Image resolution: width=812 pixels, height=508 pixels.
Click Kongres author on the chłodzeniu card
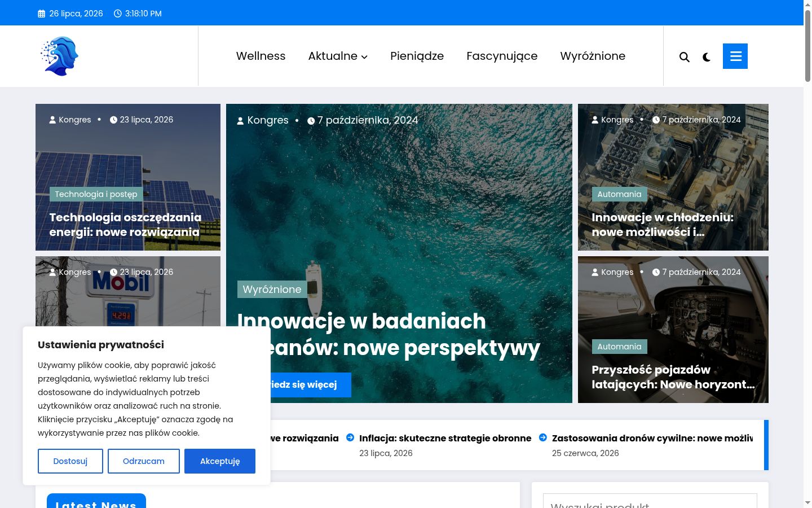pos(617,120)
